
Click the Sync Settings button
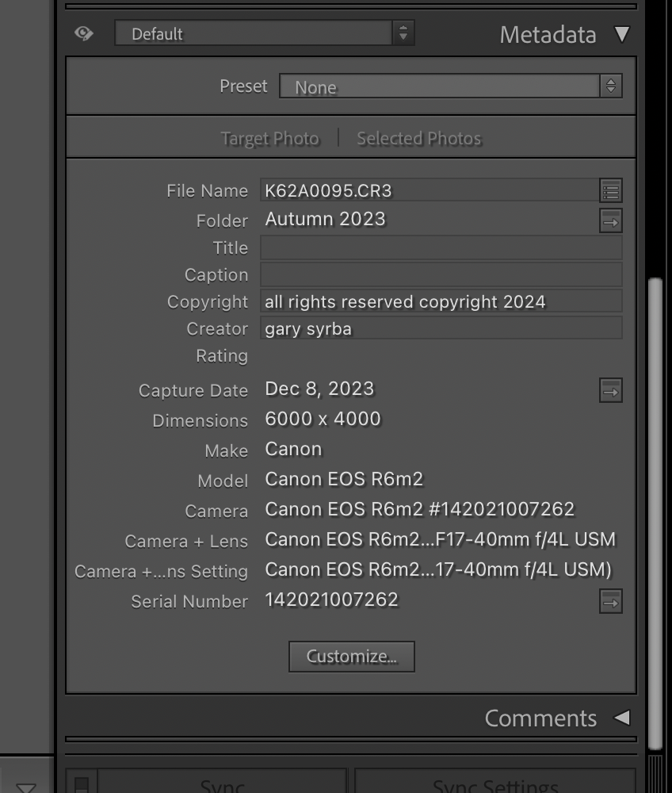pyautogui.click(x=495, y=783)
